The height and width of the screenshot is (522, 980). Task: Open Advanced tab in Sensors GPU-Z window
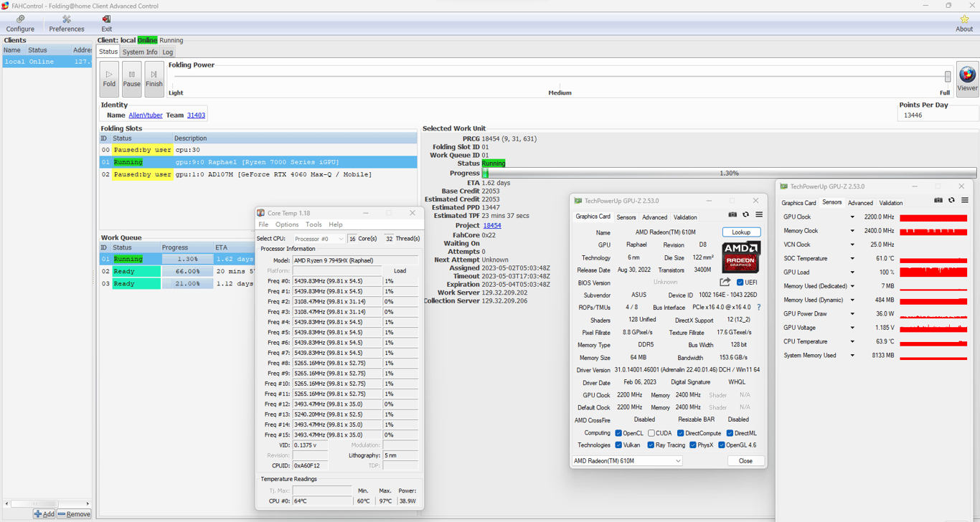pyautogui.click(x=860, y=203)
